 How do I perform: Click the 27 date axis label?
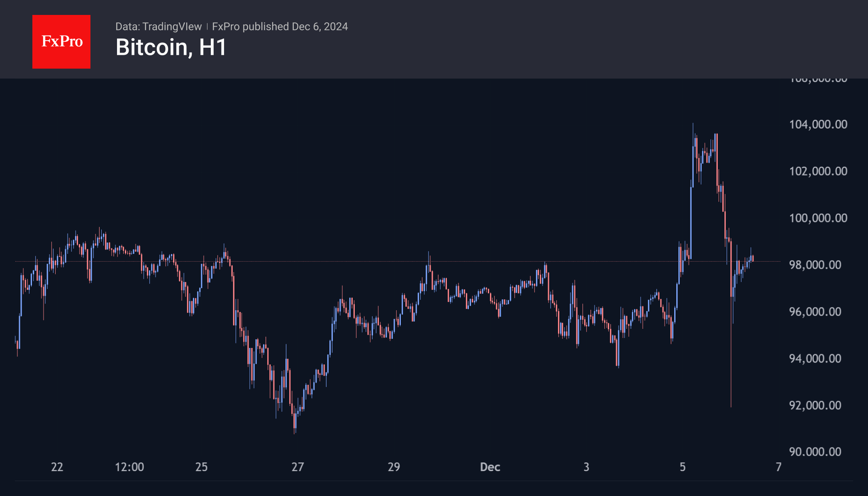point(297,467)
